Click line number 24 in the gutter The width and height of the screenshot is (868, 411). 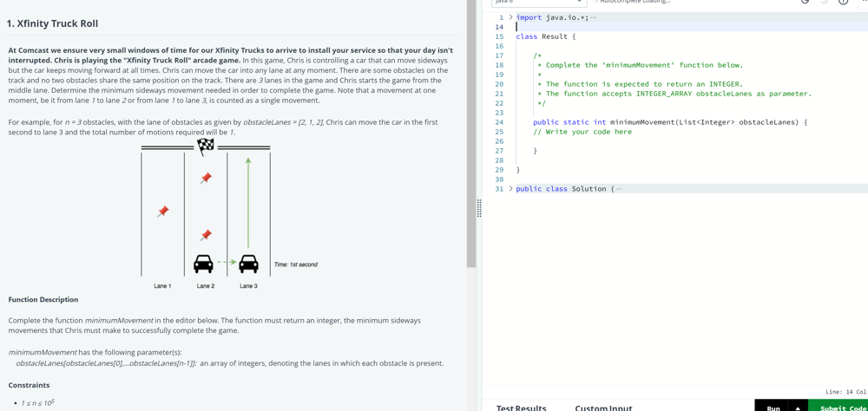coord(499,122)
